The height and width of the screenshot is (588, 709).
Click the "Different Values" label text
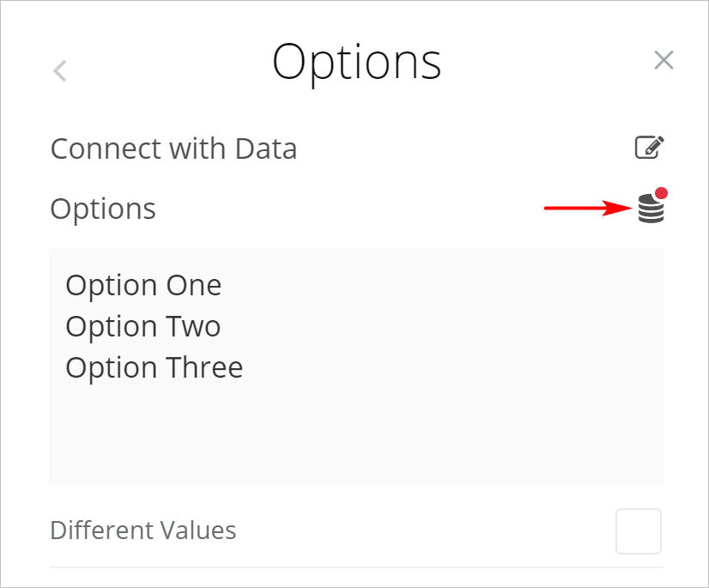pos(143,530)
